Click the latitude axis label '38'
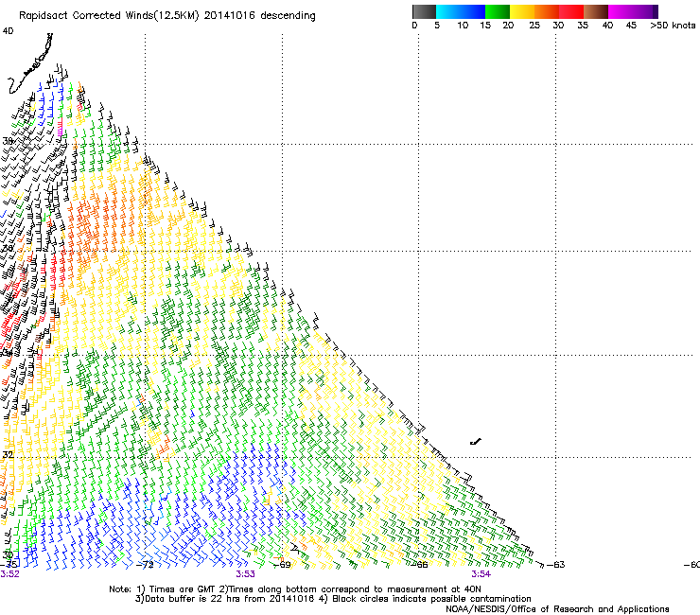Image resolution: width=700 pixels, height=615 pixels. pyautogui.click(x=8, y=141)
